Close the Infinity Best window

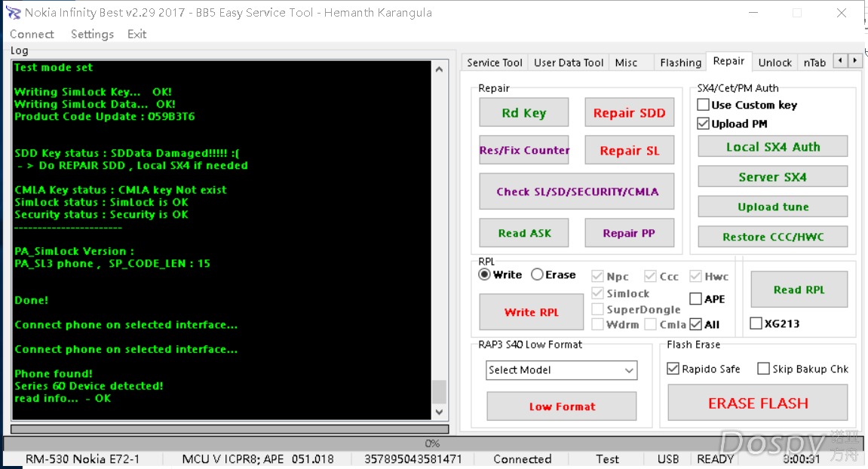pyautogui.click(x=841, y=13)
